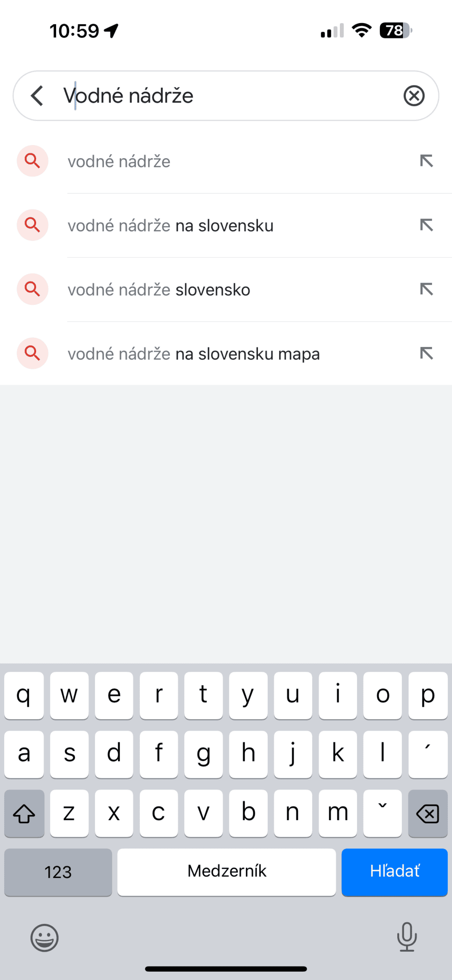Open the emoji keyboard
This screenshot has width=452, height=980.
pos(44,938)
